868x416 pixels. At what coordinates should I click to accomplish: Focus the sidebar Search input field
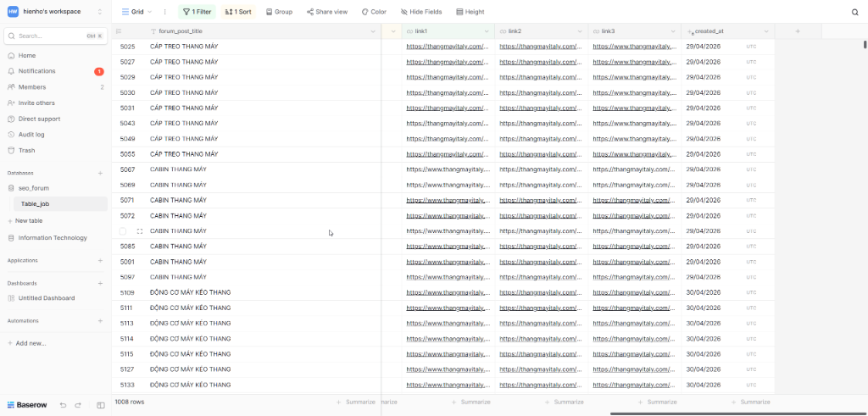pos(55,36)
